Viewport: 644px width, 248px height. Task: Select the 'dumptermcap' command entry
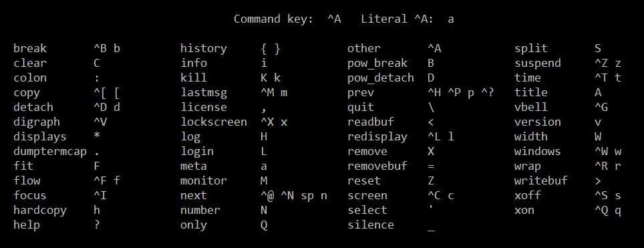tap(50, 152)
